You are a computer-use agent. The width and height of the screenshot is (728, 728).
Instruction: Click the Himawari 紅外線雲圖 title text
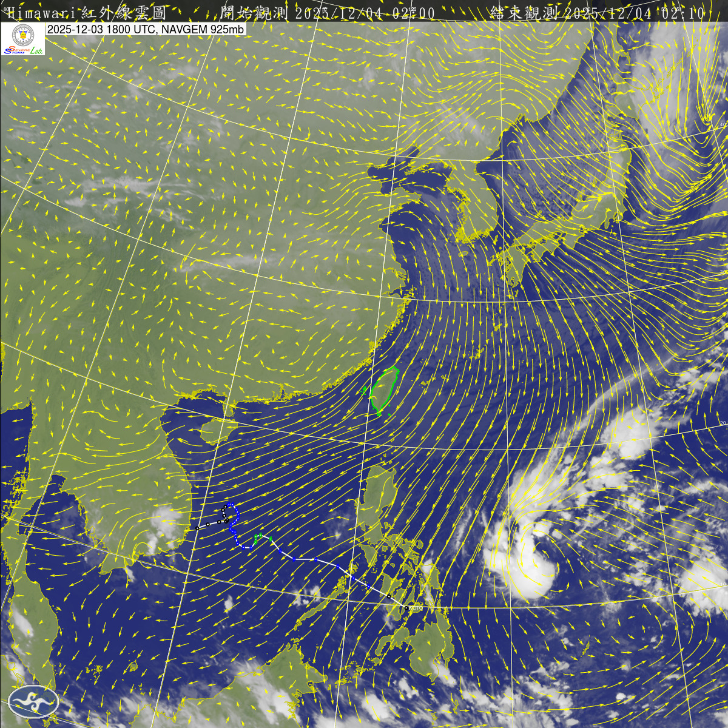tap(84, 13)
